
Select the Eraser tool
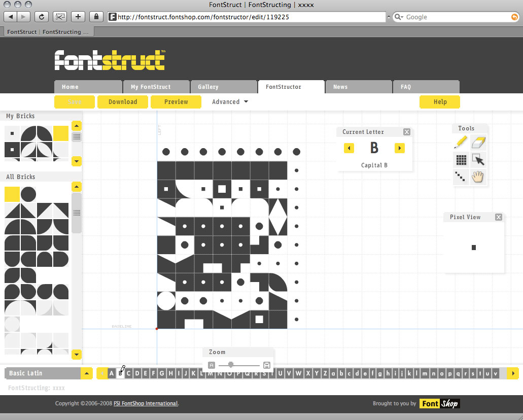478,142
